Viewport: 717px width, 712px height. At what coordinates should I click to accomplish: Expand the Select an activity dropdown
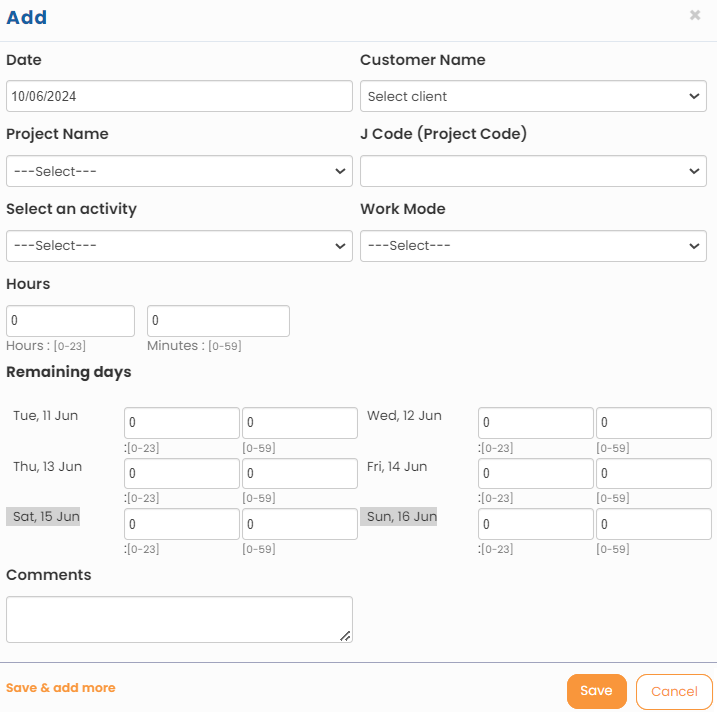pyautogui.click(x=179, y=246)
